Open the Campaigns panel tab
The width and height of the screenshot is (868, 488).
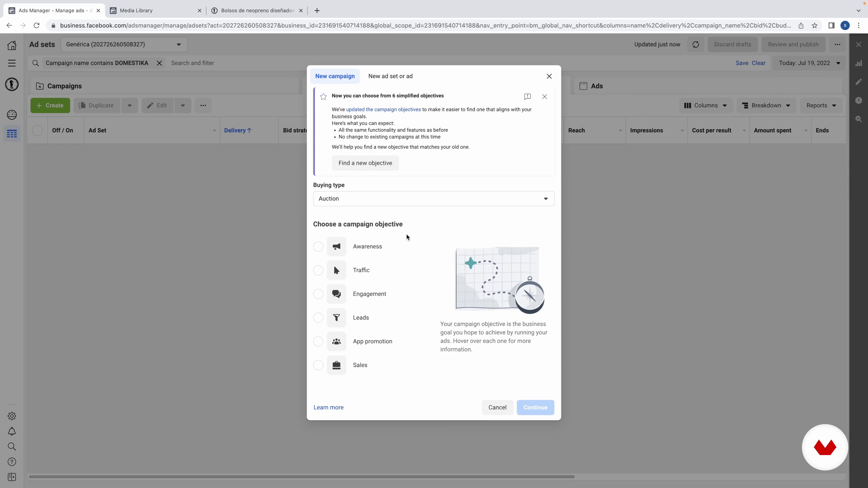coord(164,86)
